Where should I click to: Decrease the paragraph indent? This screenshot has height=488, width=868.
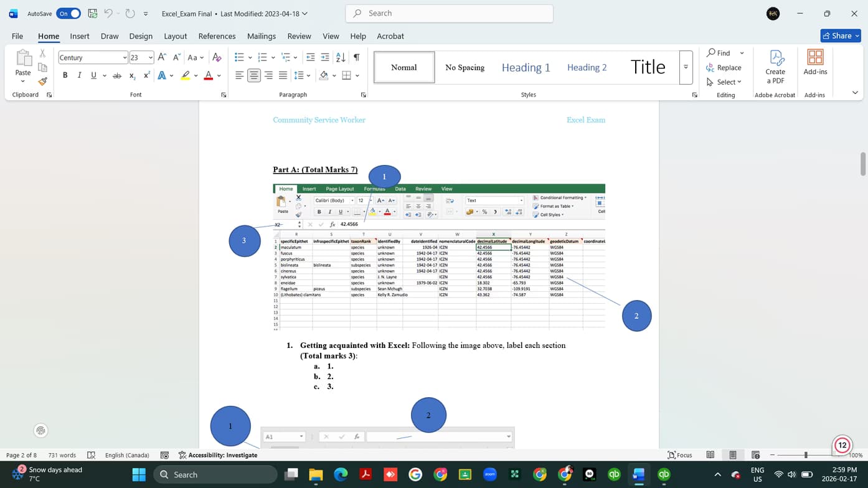click(310, 57)
